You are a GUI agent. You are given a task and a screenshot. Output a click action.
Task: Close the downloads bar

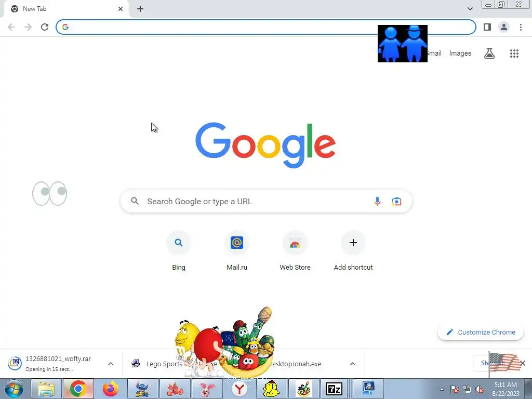pyautogui.click(x=523, y=363)
